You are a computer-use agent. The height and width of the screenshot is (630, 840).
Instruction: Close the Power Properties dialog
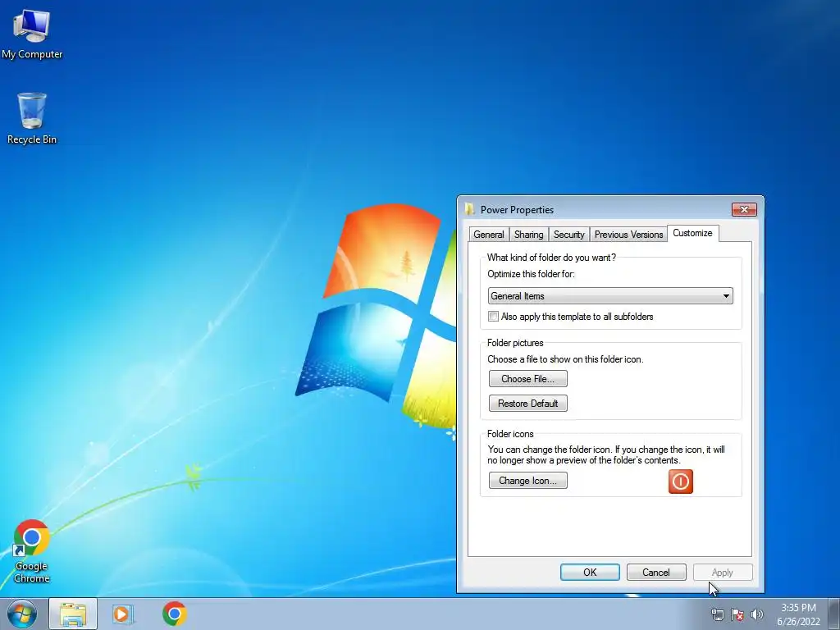[x=744, y=209]
